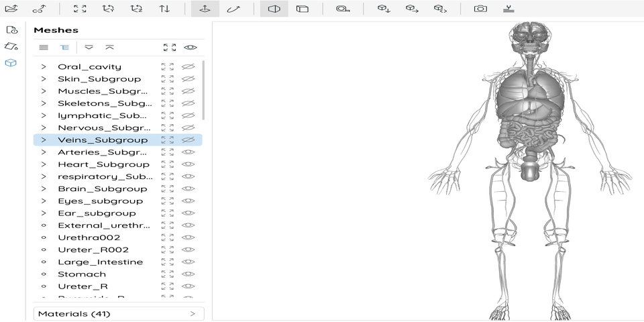Hide the Heart_Subgroup meshes

click(188, 164)
